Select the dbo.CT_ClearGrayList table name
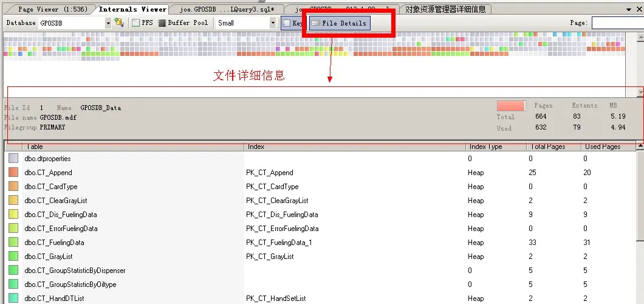 click(56, 201)
